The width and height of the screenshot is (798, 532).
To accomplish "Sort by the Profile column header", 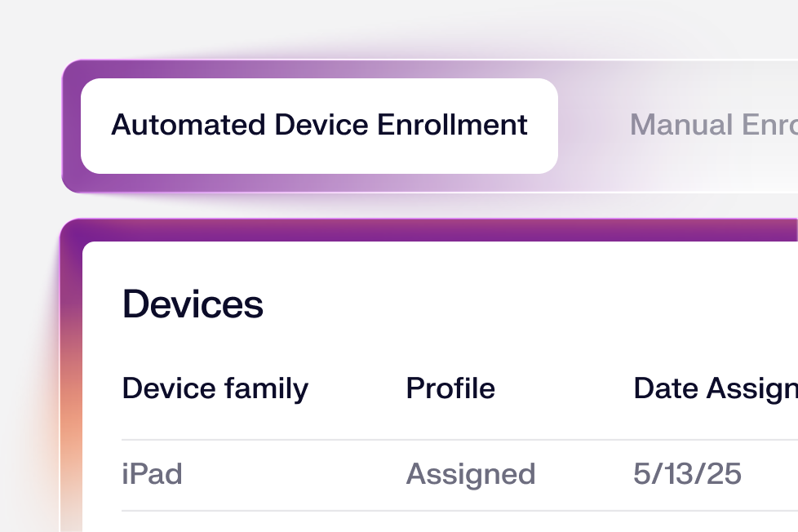I will [450, 388].
